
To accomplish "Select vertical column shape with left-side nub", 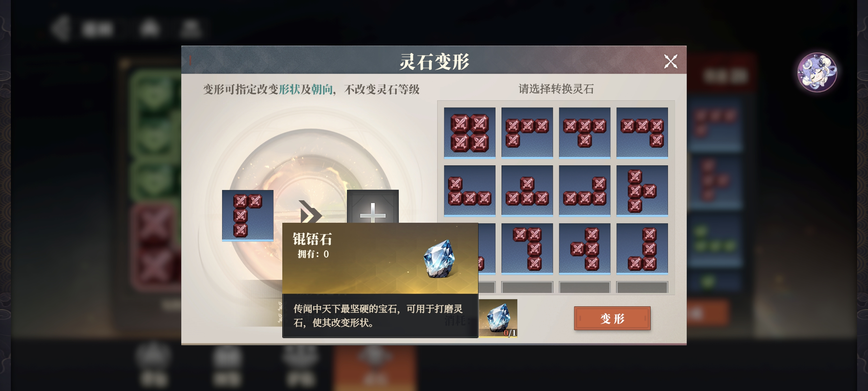I will (584, 248).
